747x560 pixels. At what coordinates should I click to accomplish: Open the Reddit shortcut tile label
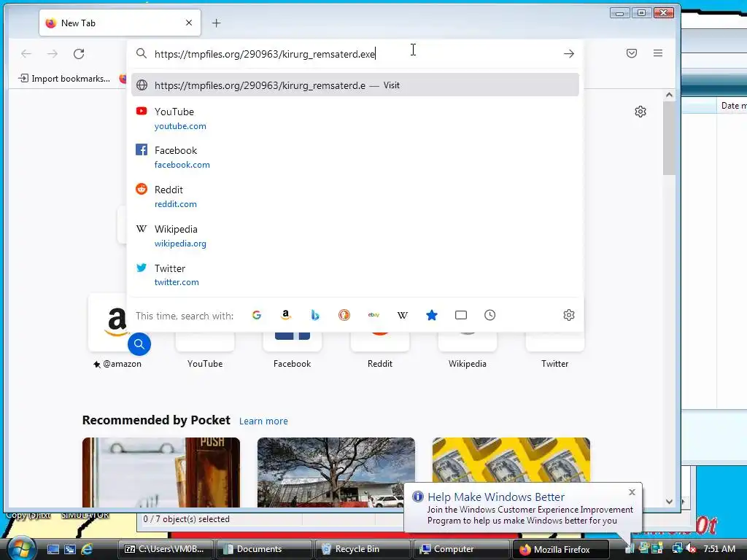379,364
